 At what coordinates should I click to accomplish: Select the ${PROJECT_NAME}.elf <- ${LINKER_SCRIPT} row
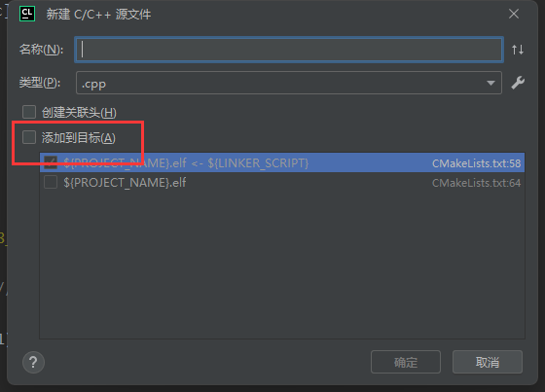click(x=282, y=162)
